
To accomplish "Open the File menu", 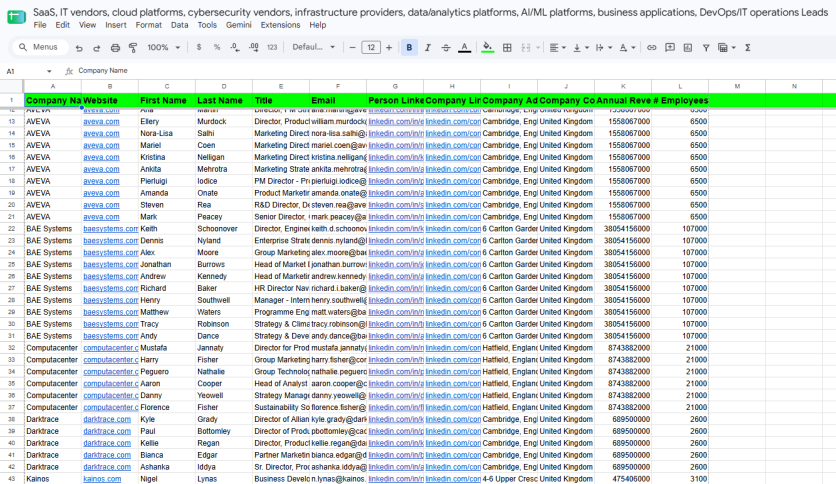I will tap(40, 25).
